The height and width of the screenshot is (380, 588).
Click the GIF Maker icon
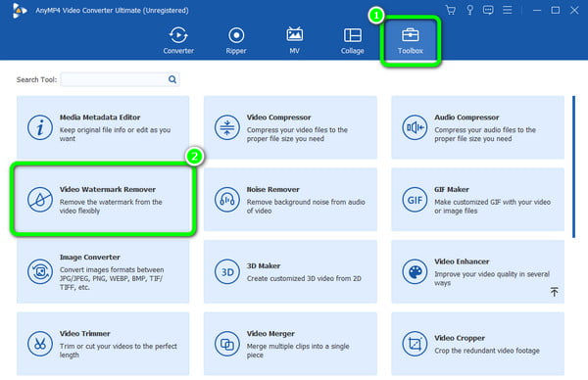click(x=415, y=200)
